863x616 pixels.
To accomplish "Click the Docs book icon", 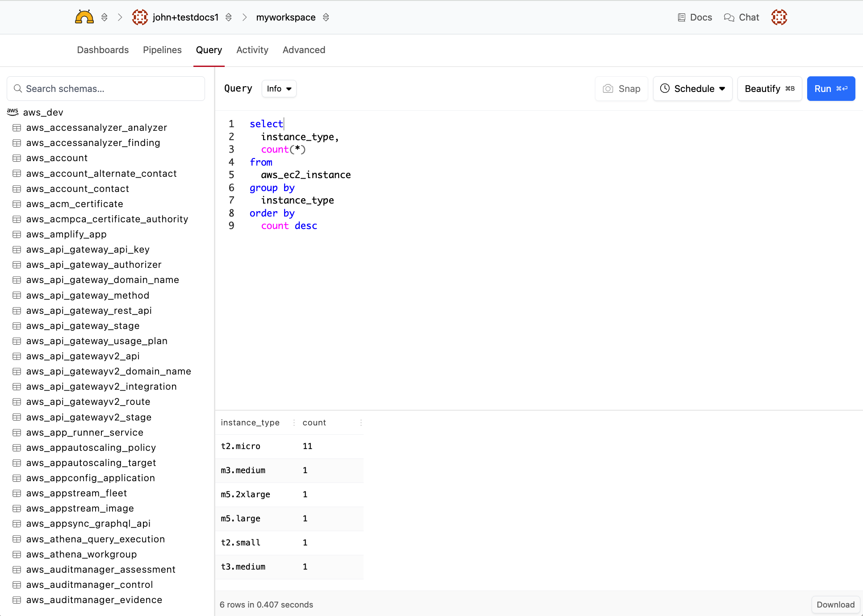I will [x=681, y=17].
